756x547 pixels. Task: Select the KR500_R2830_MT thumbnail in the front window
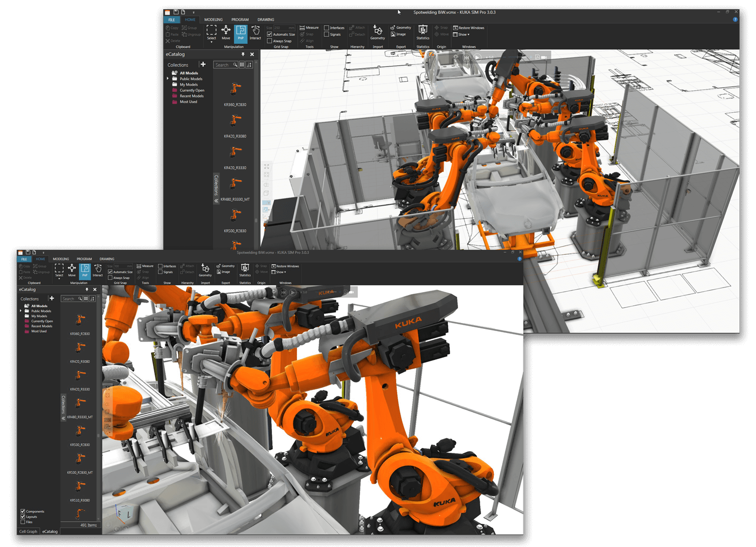(x=80, y=459)
